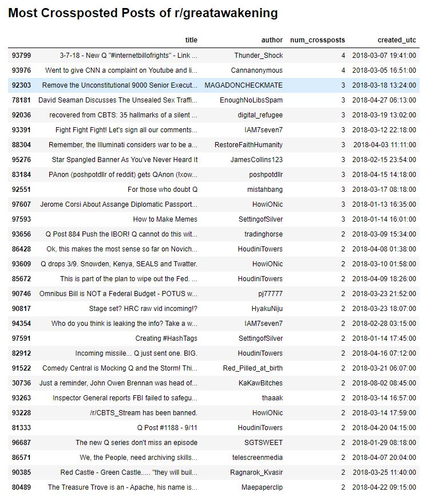Click author MAGADONCHECKMATE

pyautogui.click(x=243, y=85)
